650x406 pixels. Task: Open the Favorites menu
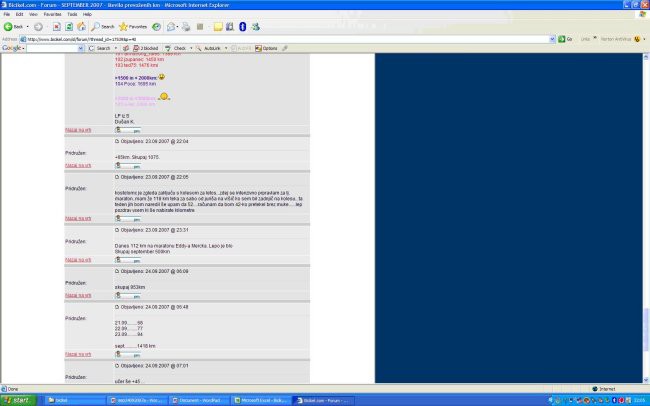(x=52, y=14)
